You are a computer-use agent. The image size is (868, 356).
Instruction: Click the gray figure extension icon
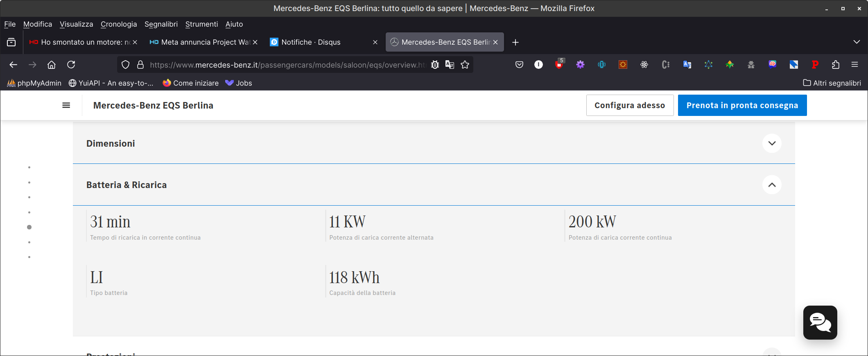[x=751, y=64]
